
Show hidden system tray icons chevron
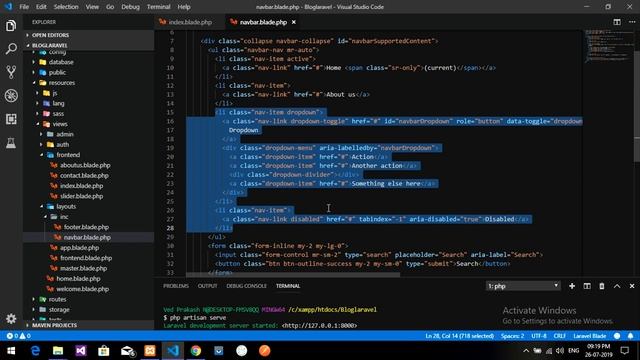(526, 351)
